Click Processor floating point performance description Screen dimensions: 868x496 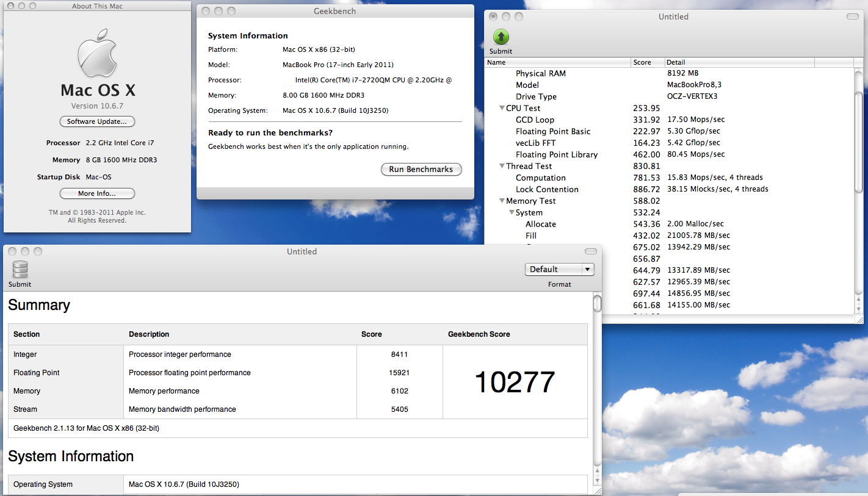[190, 373]
